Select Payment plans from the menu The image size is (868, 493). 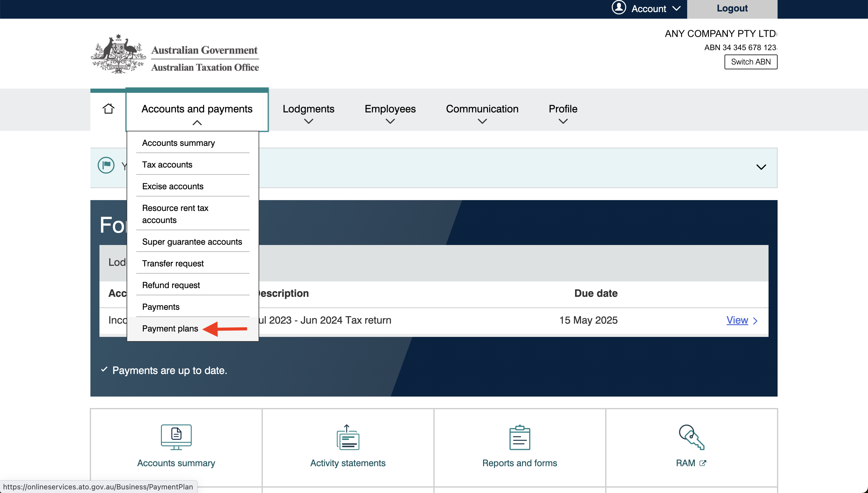coord(170,328)
